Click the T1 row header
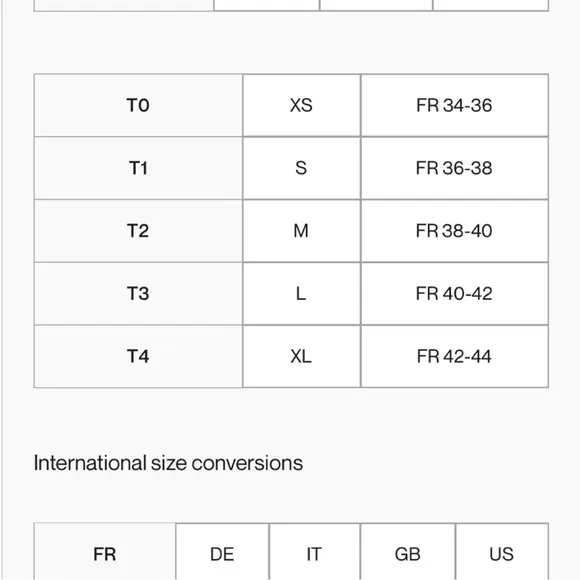The width and height of the screenshot is (580, 580). pyautogui.click(x=138, y=168)
